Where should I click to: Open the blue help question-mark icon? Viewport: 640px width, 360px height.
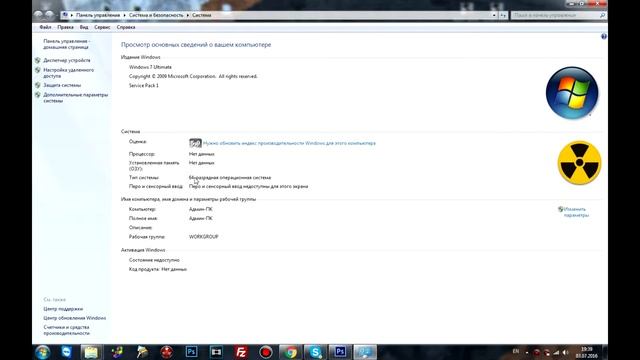(604, 36)
